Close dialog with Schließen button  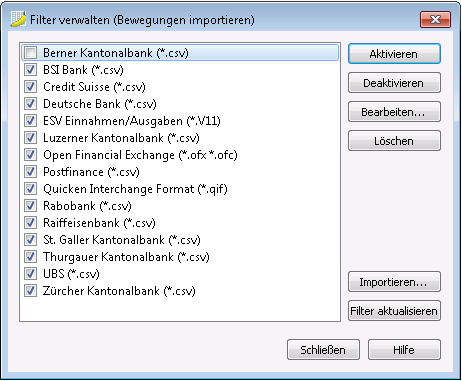pyautogui.click(x=323, y=350)
